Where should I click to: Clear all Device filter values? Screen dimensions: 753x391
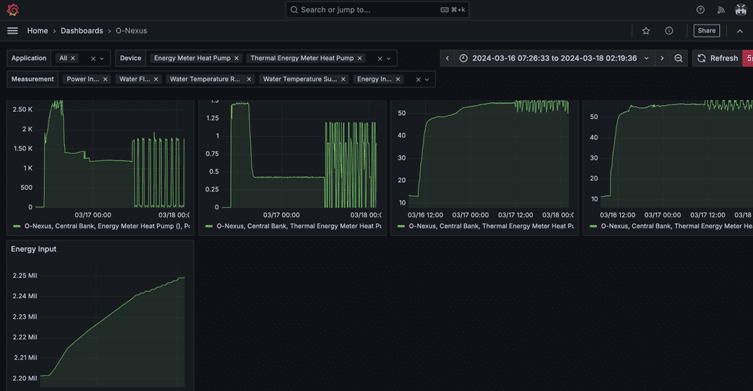tap(380, 59)
